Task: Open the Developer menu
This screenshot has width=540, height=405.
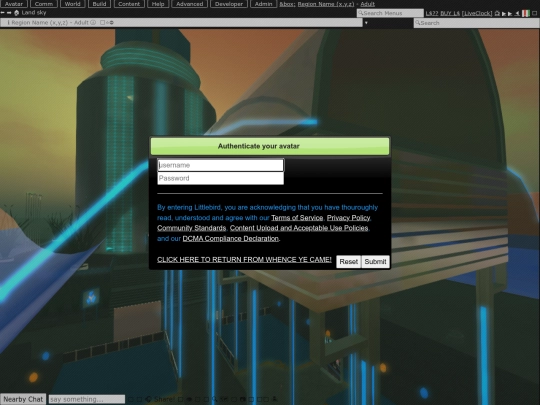Action: (x=229, y=4)
